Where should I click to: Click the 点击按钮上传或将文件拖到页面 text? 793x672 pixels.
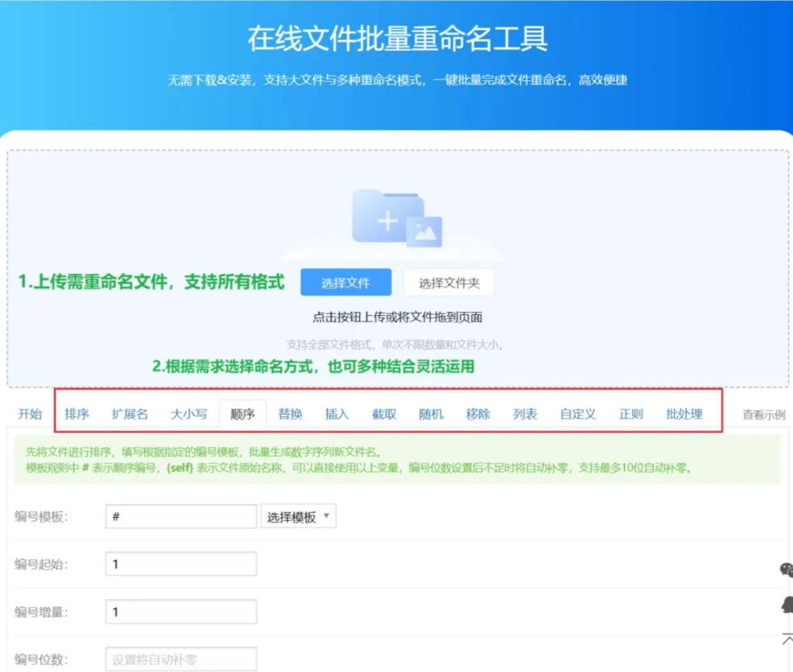click(x=397, y=317)
